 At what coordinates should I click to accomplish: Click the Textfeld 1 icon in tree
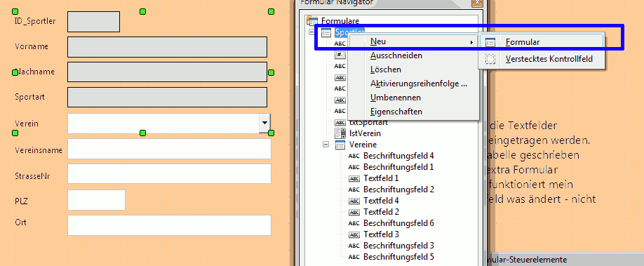point(354,178)
